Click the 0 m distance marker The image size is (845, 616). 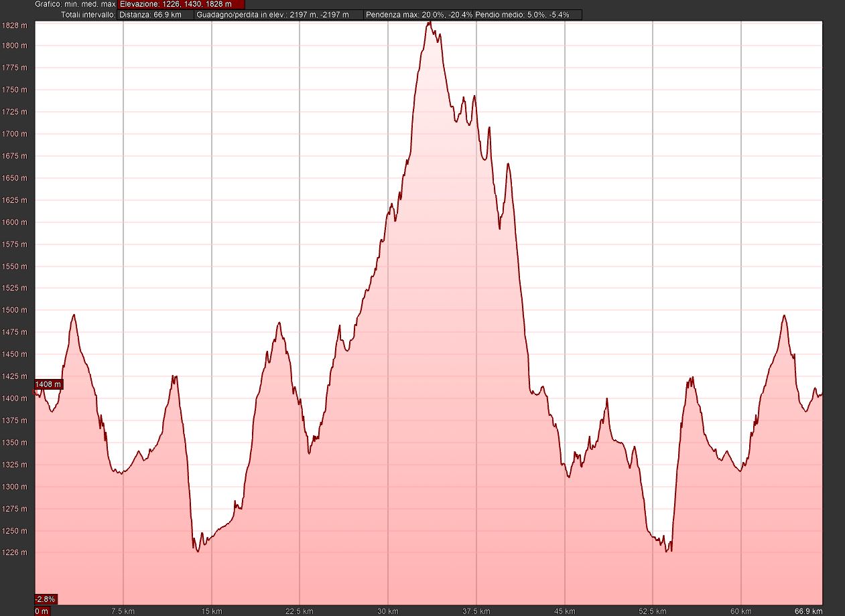(x=42, y=611)
